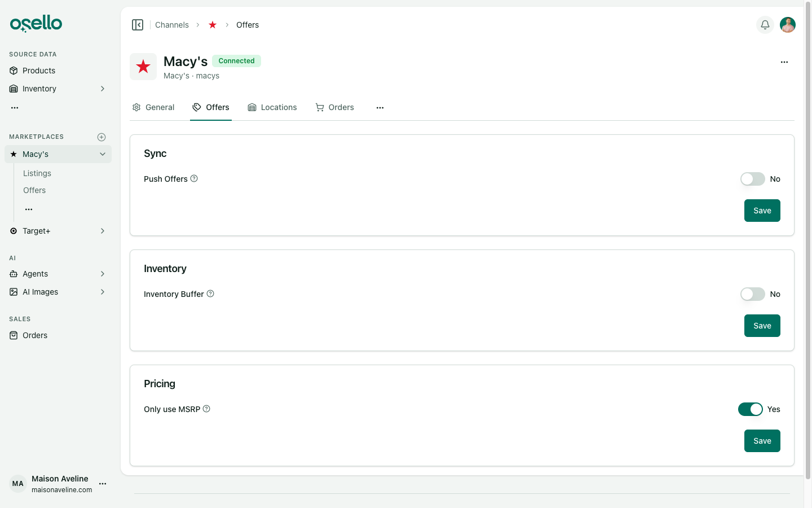Image resolution: width=812 pixels, height=508 pixels.
Task: Show help for Only use MSRP
Action: pyautogui.click(x=206, y=409)
